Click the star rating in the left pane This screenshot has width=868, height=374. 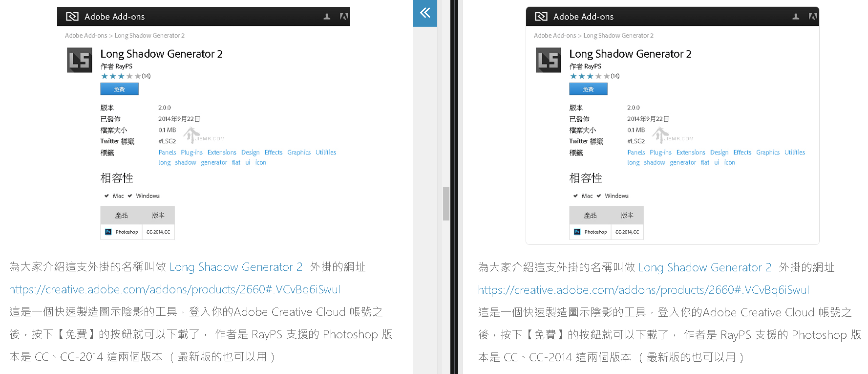(x=121, y=76)
